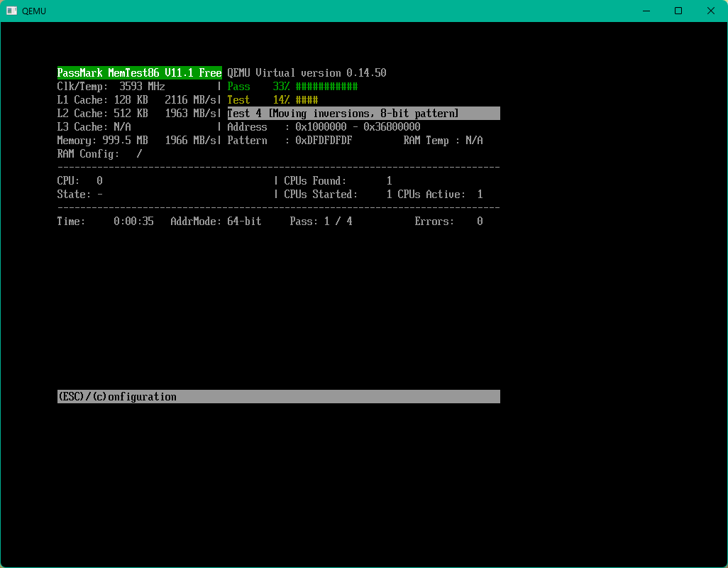The width and height of the screenshot is (728, 568).
Task: Close the QEMU window
Action: tap(711, 11)
